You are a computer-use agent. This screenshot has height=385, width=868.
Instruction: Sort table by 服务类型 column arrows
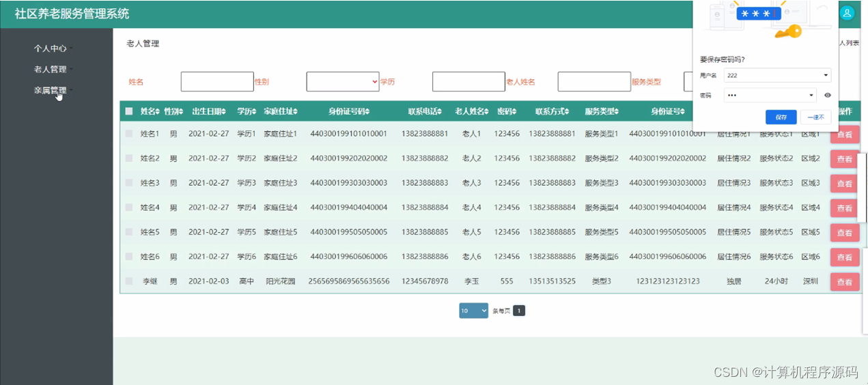click(x=617, y=112)
